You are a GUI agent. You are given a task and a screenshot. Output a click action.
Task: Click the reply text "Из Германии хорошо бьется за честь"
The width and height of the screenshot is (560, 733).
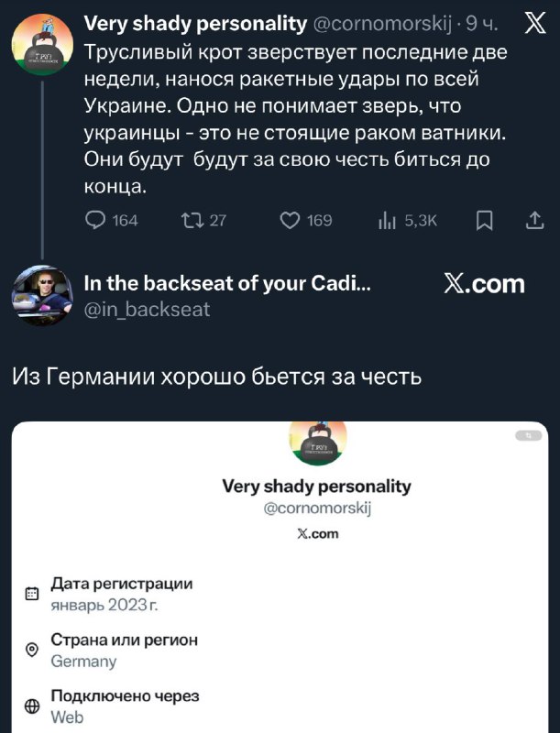218,376
